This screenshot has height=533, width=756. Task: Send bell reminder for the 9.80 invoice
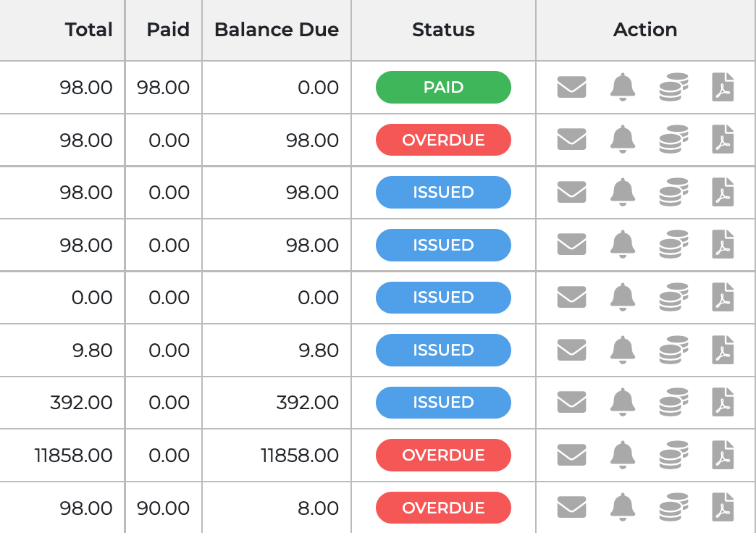click(622, 351)
